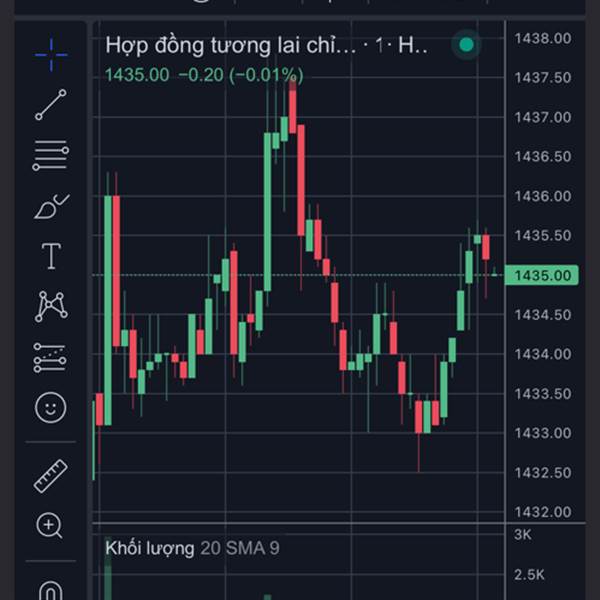The height and width of the screenshot is (600, 600).
Task: Open the forecast and measurement tools
Action: tap(50, 357)
